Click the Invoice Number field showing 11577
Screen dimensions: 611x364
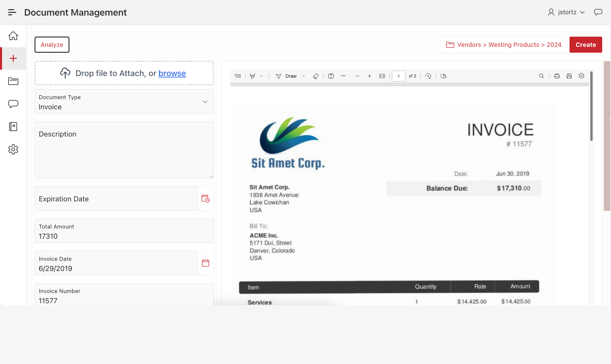(x=124, y=294)
